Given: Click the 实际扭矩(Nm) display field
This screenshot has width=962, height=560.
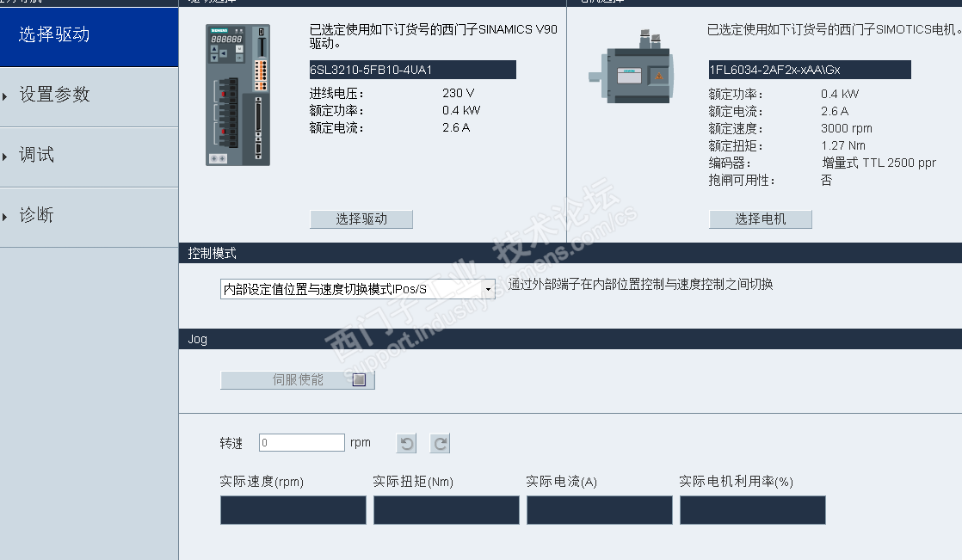Looking at the screenshot, I should tap(447, 510).
